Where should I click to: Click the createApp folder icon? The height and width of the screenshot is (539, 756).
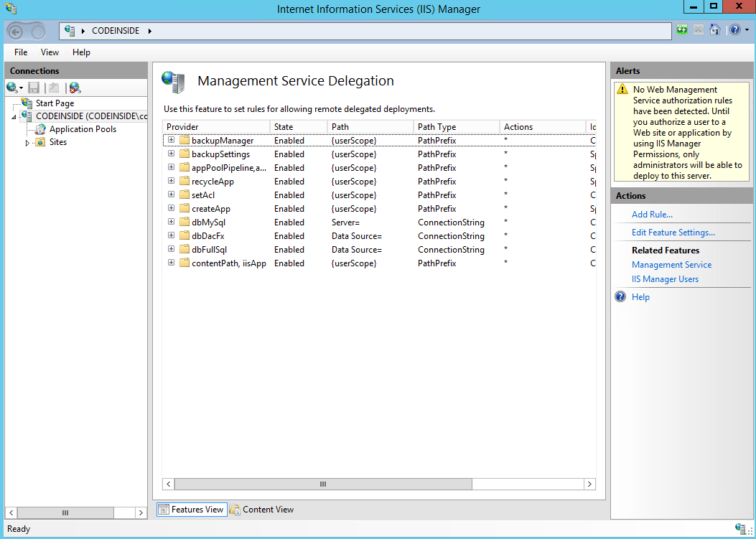pos(185,208)
